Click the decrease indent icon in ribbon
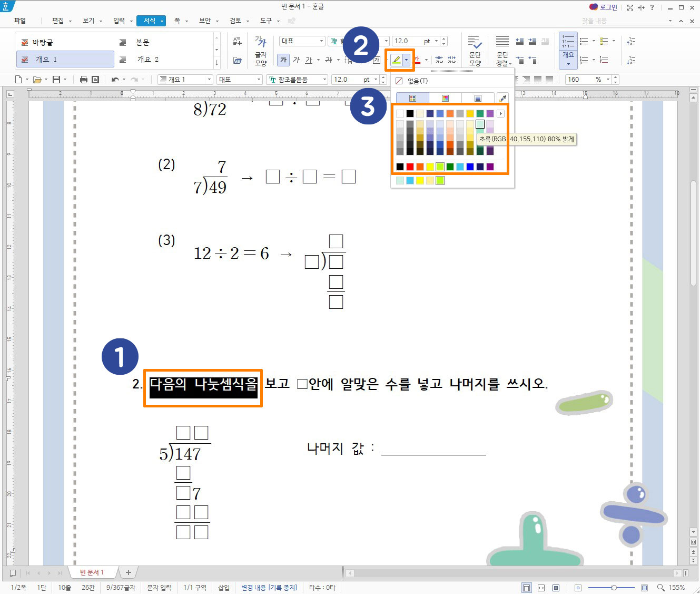 (519, 41)
